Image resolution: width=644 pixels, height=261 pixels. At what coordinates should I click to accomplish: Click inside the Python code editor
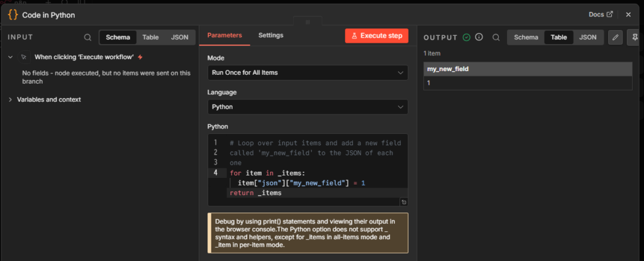click(x=308, y=169)
